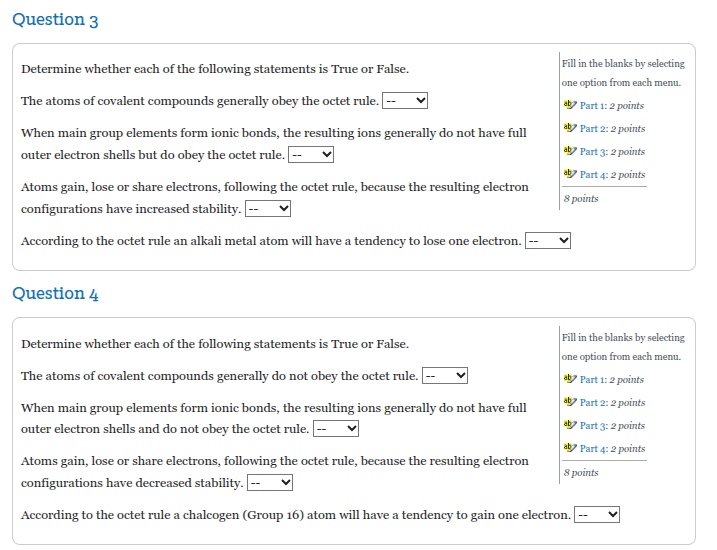Open Question 3 'Part 1: 2 points' link
The image size is (717, 550).
[611, 106]
